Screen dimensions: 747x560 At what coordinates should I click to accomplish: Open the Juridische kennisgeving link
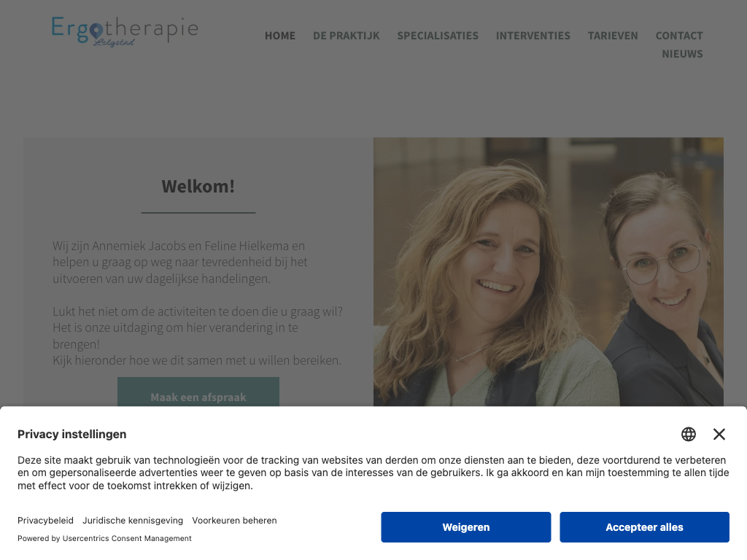(133, 521)
